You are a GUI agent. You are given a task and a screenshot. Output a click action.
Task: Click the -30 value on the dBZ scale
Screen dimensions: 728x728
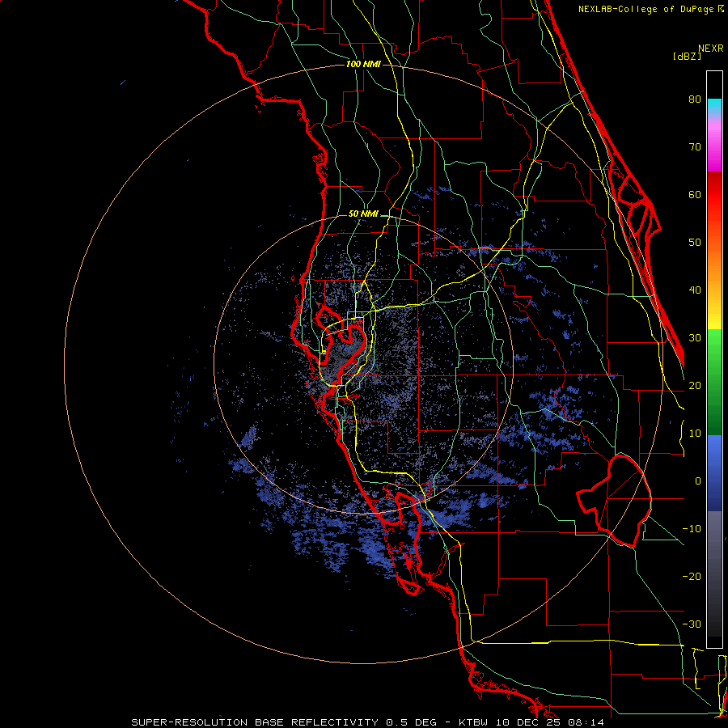(692, 624)
